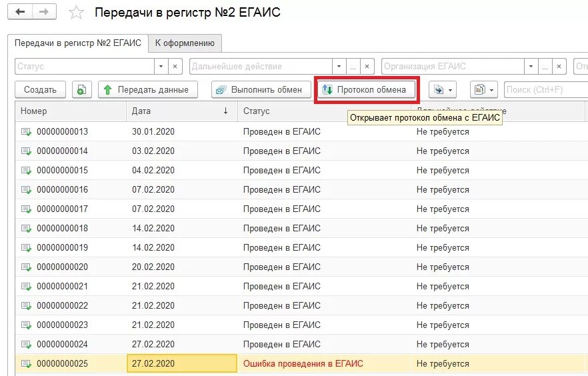
Task: Click document icon in row 00000000020
Action: pyautogui.click(x=26, y=267)
